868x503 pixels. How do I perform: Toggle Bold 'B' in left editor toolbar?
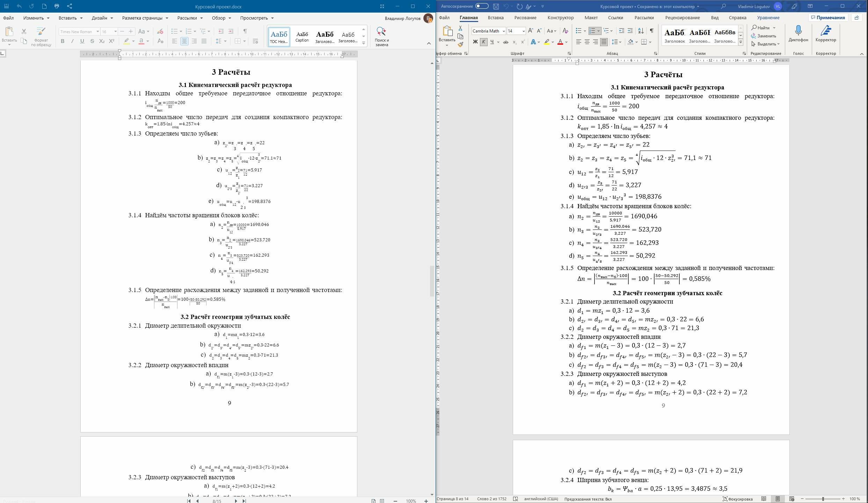[x=63, y=41]
